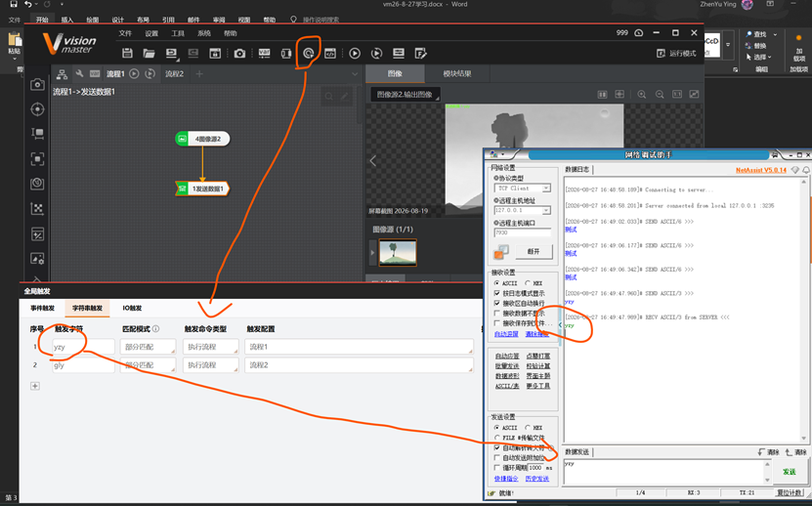
Task: Select the positioning target icon in the sidebar
Action: (x=37, y=109)
